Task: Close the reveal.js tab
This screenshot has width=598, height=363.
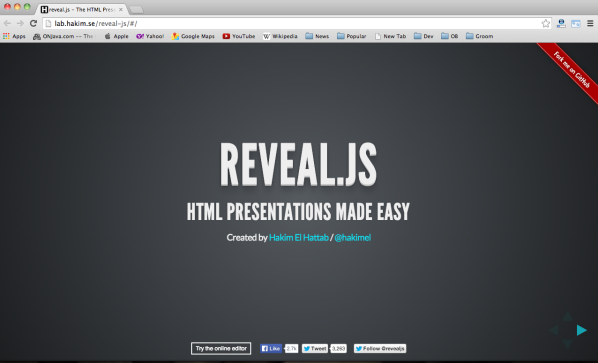Action: [x=121, y=10]
